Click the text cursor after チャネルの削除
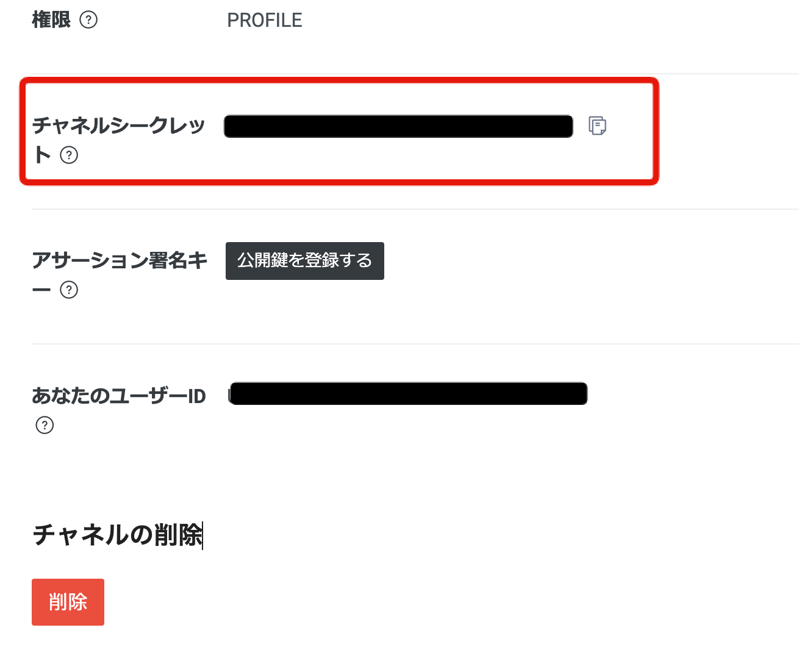 click(x=202, y=535)
